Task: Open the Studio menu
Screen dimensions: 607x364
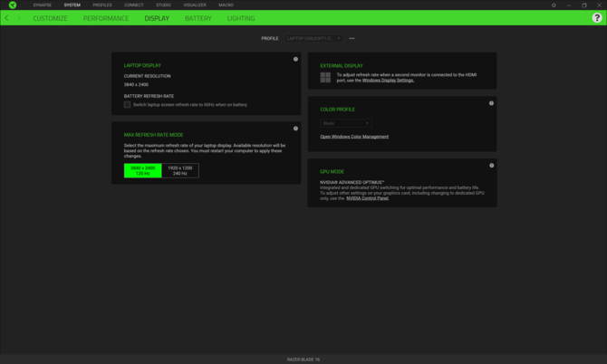Action: [x=163, y=5]
